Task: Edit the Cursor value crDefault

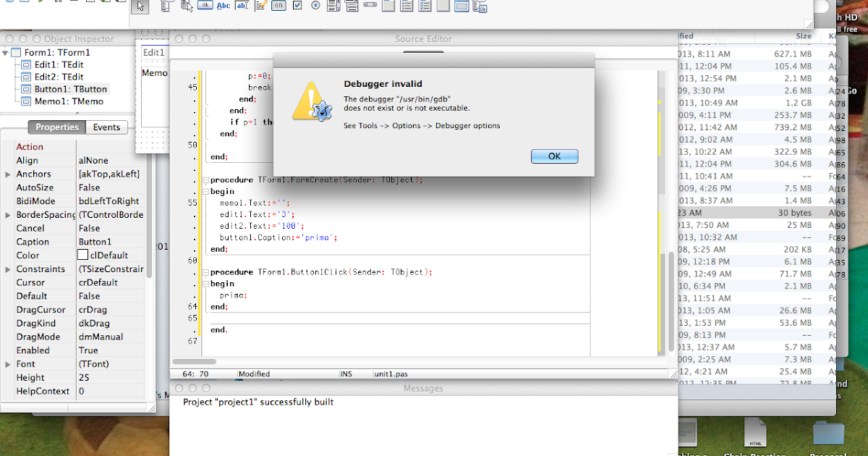Action: [x=110, y=283]
